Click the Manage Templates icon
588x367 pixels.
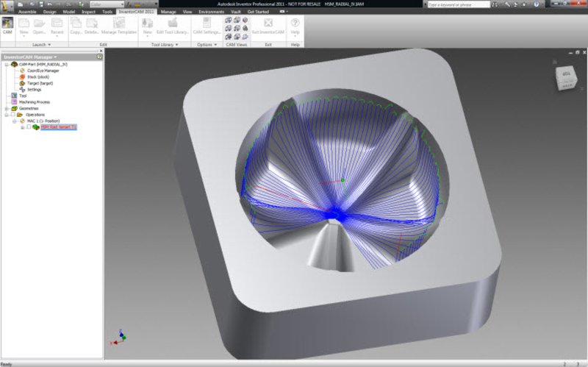coord(118,23)
